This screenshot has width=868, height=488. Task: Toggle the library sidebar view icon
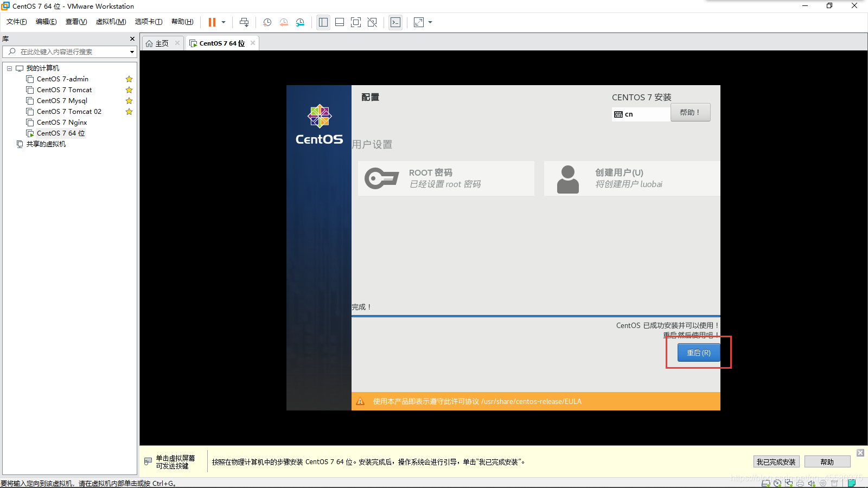pyautogui.click(x=323, y=22)
